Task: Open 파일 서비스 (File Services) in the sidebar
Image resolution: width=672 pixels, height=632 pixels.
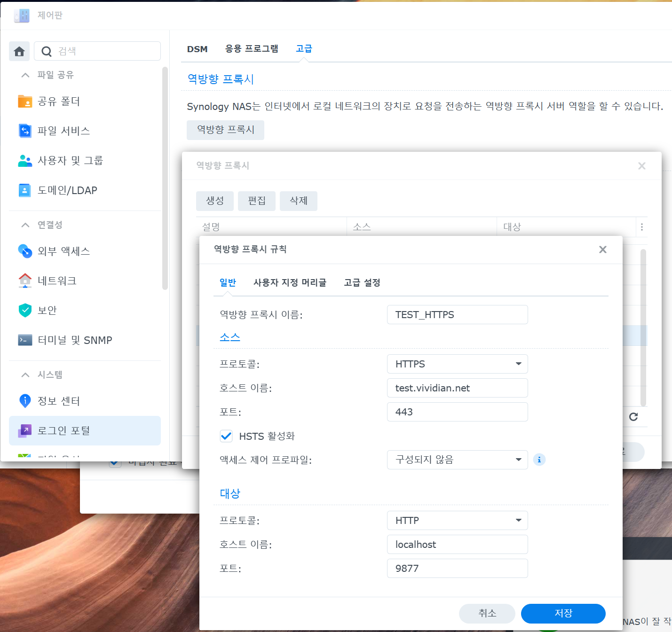Action: pyautogui.click(x=63, y=131)
